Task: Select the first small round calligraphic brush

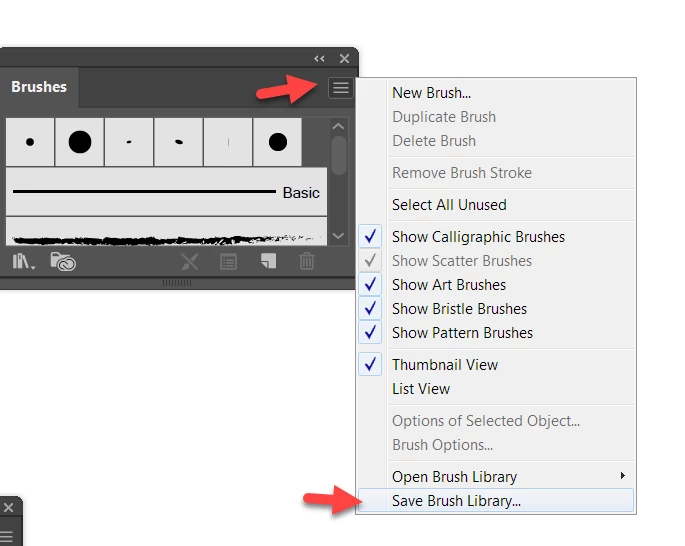Action: [30, 142]
